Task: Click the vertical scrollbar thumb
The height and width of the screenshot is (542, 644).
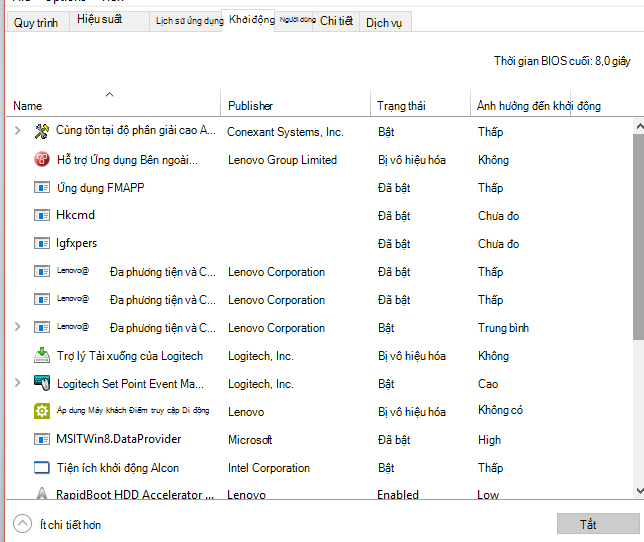Action: pos(639,237)
